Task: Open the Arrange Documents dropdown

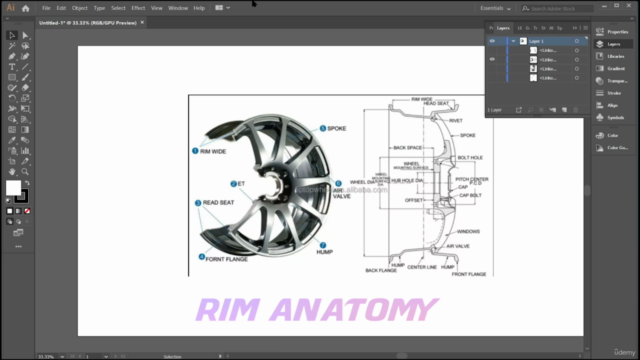Action: click(x=222, y=8)
